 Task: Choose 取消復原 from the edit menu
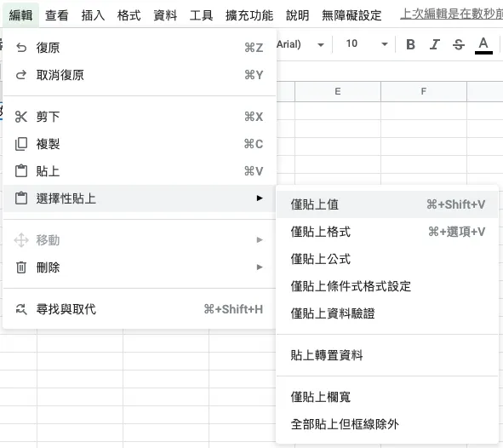(x=140, y=75)
